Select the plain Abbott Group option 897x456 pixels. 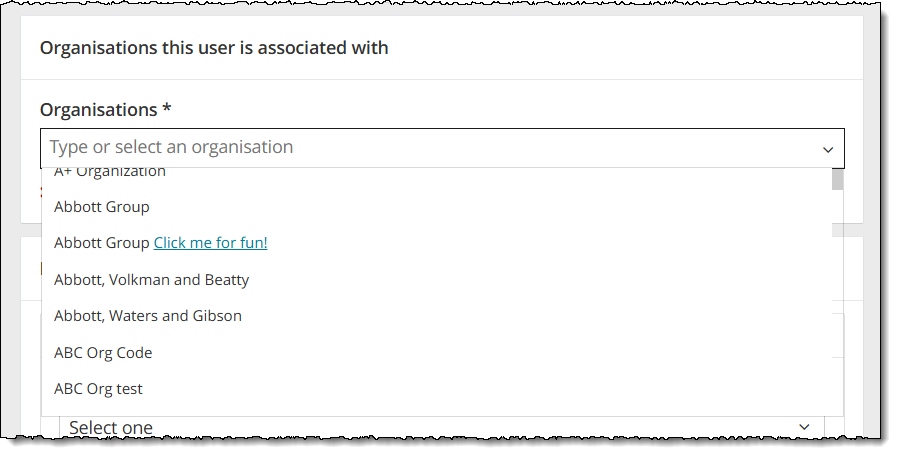[102, 207]
